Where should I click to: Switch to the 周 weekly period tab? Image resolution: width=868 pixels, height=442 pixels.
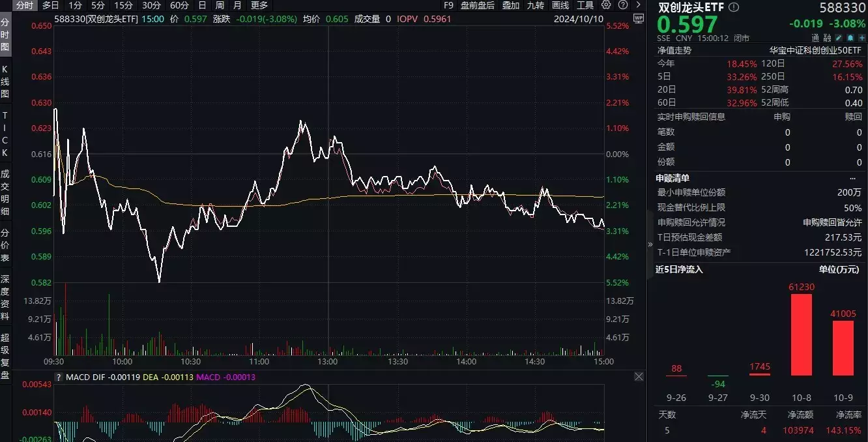tap(220, 5)
